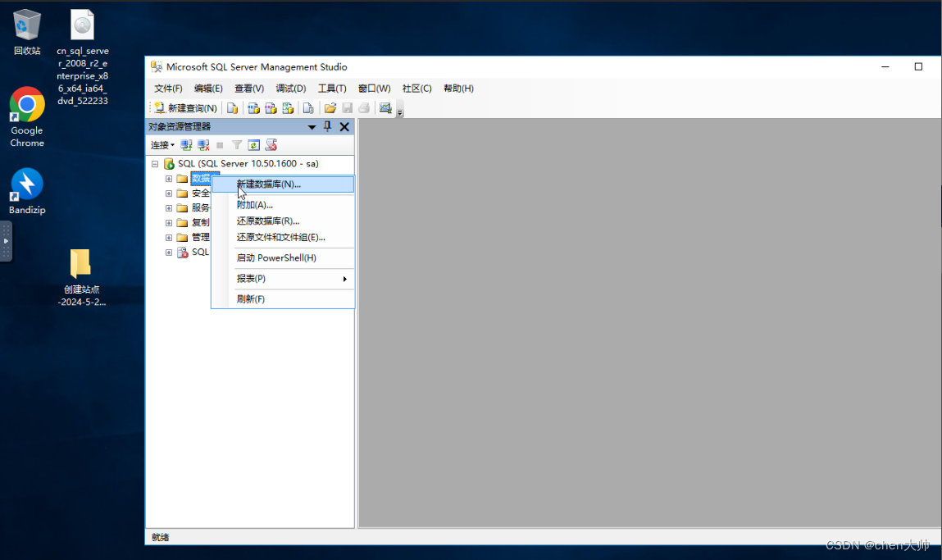Open the 报表(P) submenu
Viewport: 942px width, 560px height.
(x=283, y=279)
